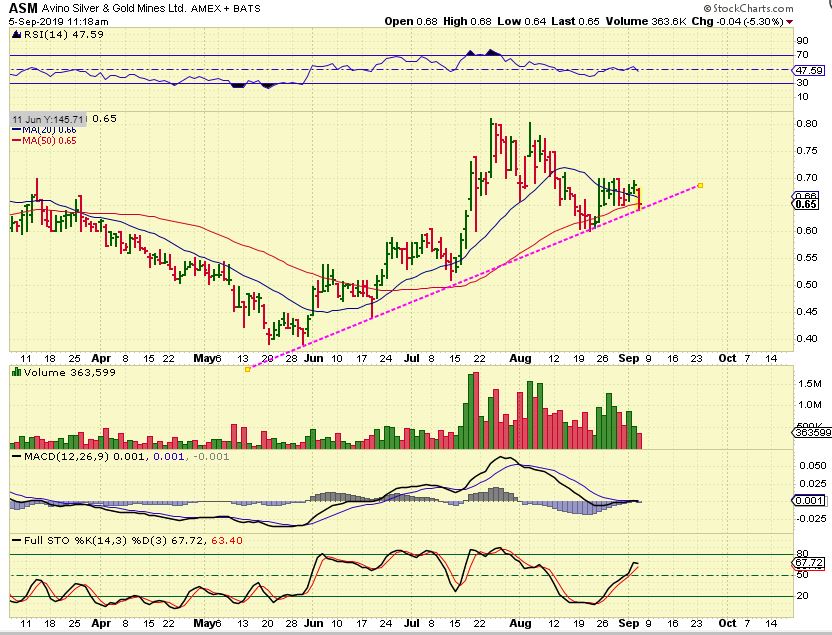
Task: Click the 90 RSI axis label
Action: [802, 41]
